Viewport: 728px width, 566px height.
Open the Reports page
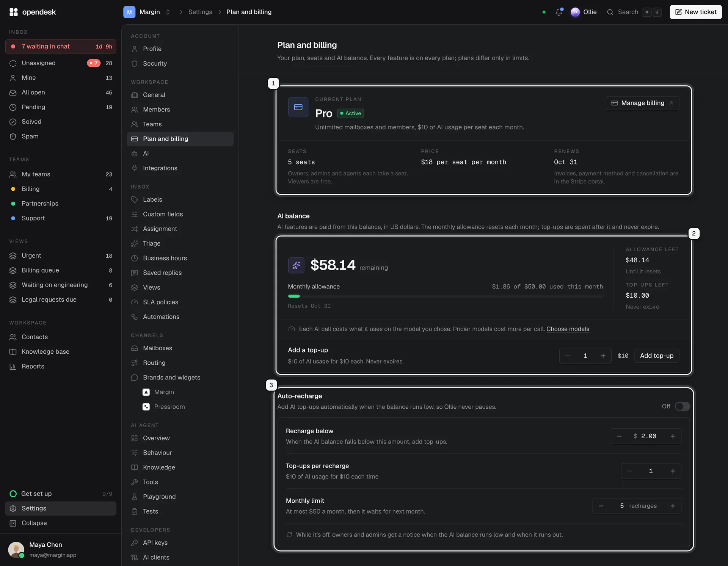(61, 367)
